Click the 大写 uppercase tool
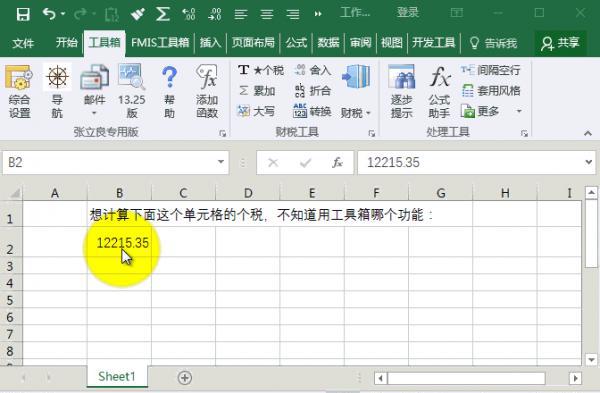This screenshot has height=393, width=600. 256,111
